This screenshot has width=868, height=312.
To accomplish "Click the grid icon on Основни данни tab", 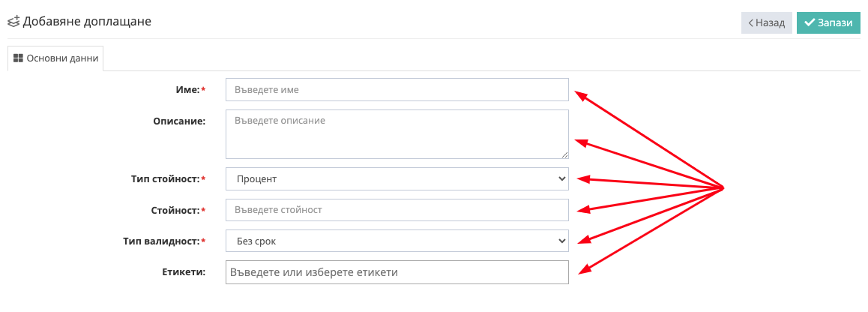I will click(x=19, y=58).
